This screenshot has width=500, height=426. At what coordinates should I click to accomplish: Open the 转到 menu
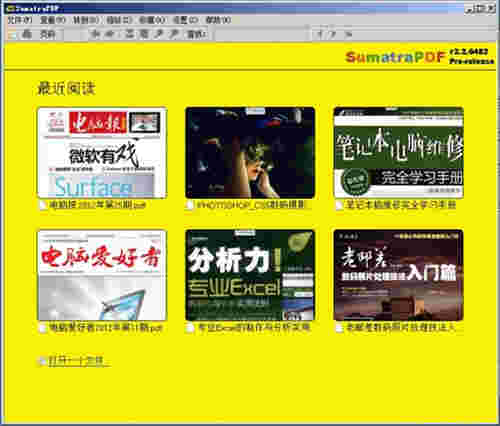click(x=86, y=20)
